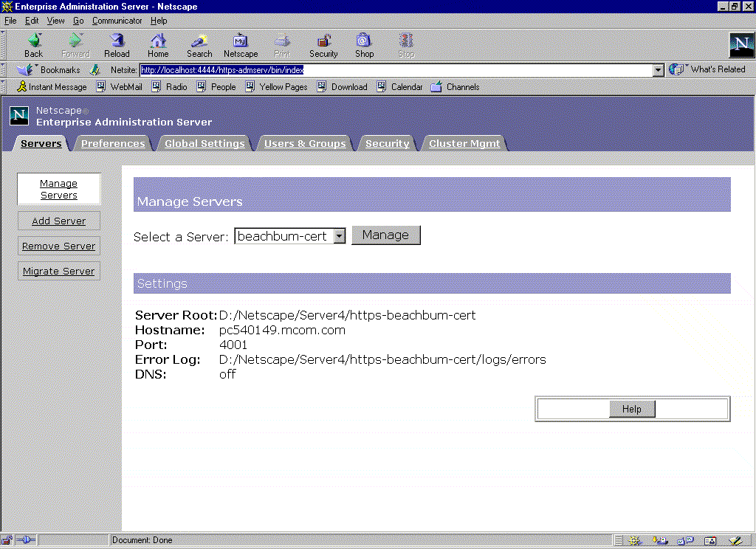This screenshot has width=756, height=549.
Task: Switch to the Users & Groups tab
Action: (x=305, y=143)
